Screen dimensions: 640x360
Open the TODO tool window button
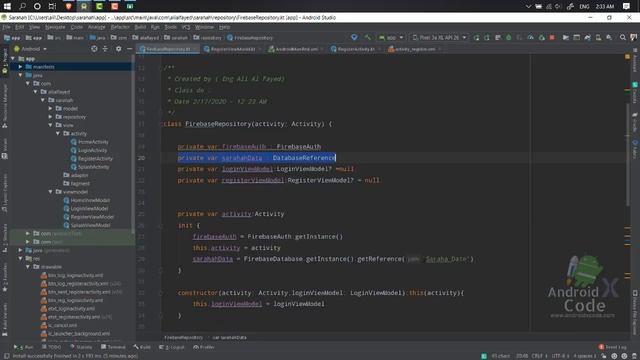tap(51, 347)
